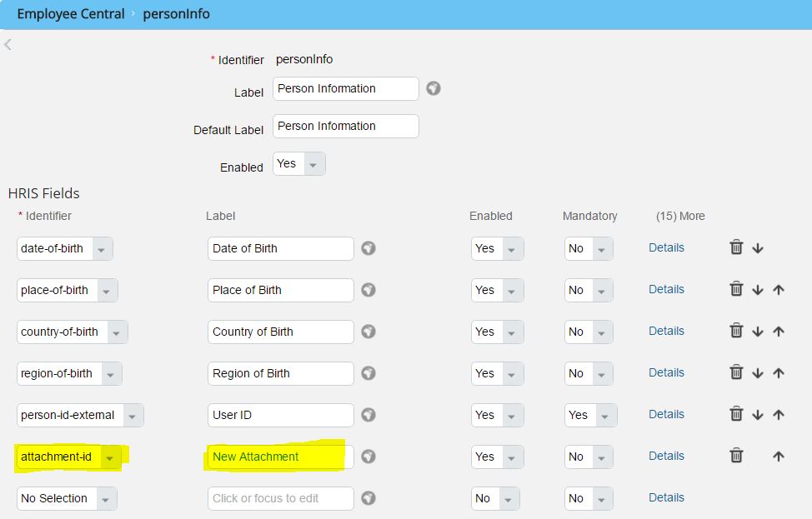Move person-id-external field down
The width and height of the screenshot is (812, 519).
(758, 415)
